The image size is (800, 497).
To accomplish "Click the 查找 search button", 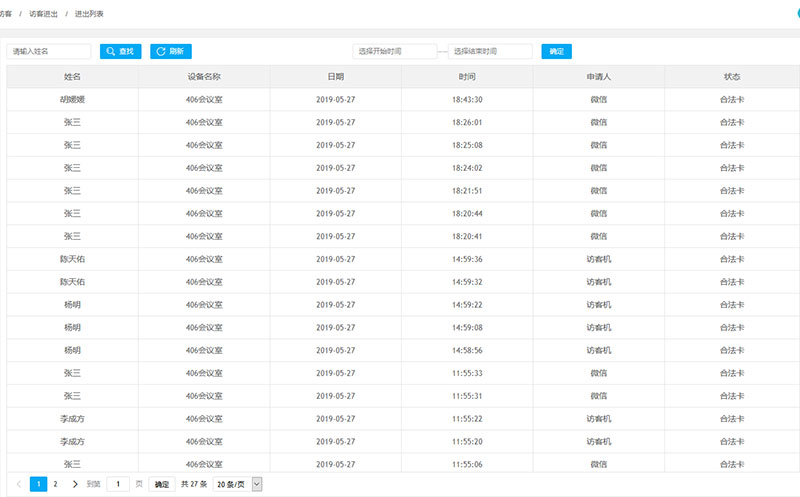I will (120, 51).
